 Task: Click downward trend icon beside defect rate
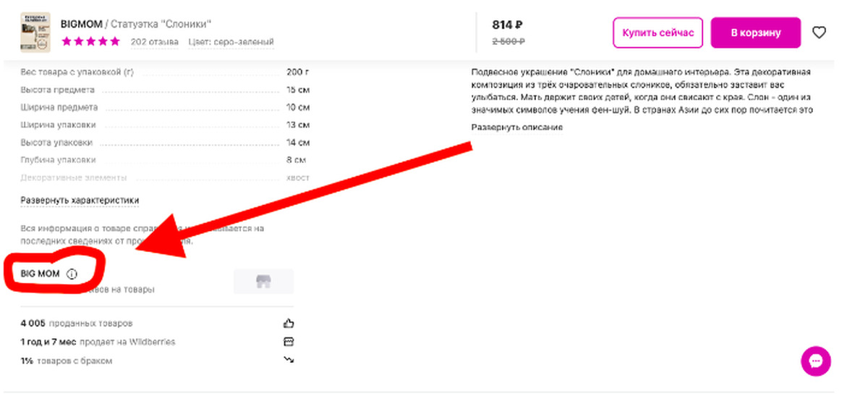click(289, 360)
